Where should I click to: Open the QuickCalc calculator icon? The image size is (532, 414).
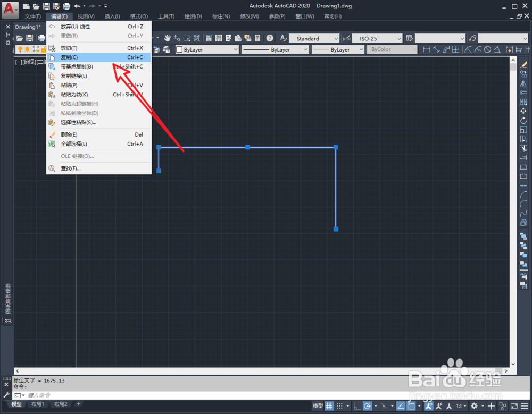coord(257,38)
